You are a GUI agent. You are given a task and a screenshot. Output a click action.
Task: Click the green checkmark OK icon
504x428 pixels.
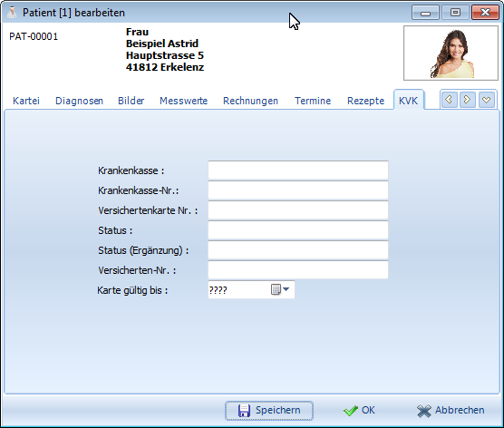click(351, 411)
